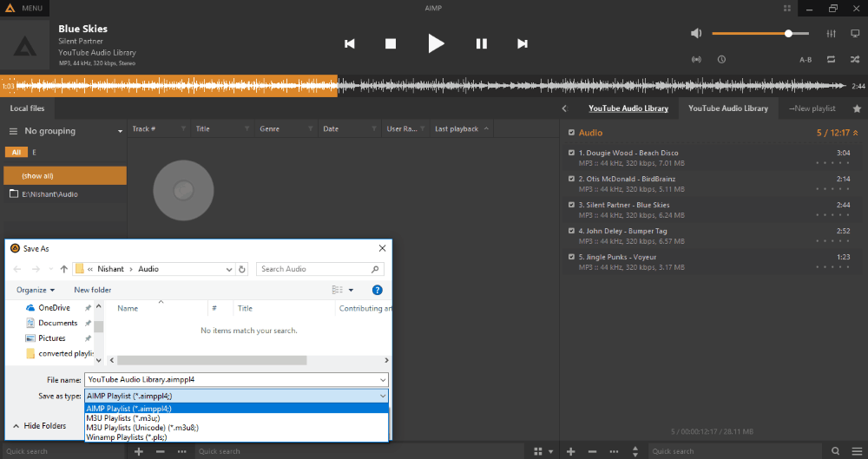Select Documents in navigation pane
Viewport: 868px width, 459px height.
point(57,323)
